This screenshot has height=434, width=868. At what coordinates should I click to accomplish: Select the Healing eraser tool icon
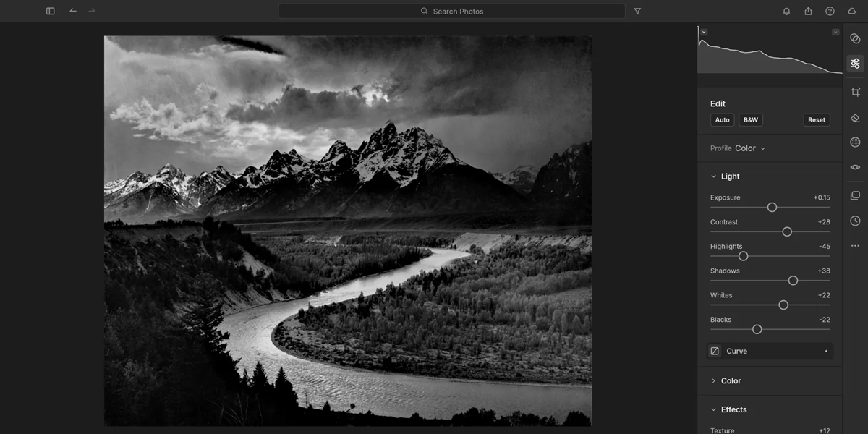click(855, 117)
